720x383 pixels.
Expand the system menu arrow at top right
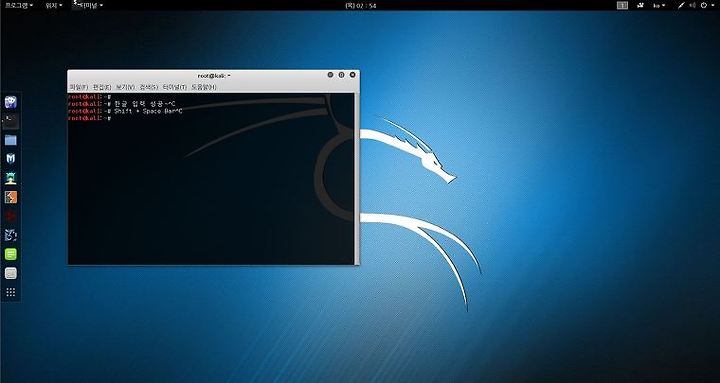point(713,5)
